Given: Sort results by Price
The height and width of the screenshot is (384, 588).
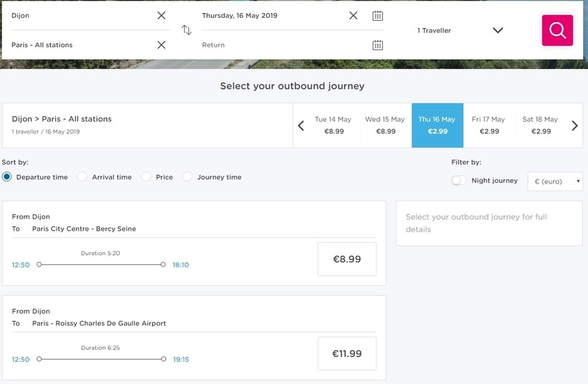Looking at the screenshot, I should tap(146, 177).
